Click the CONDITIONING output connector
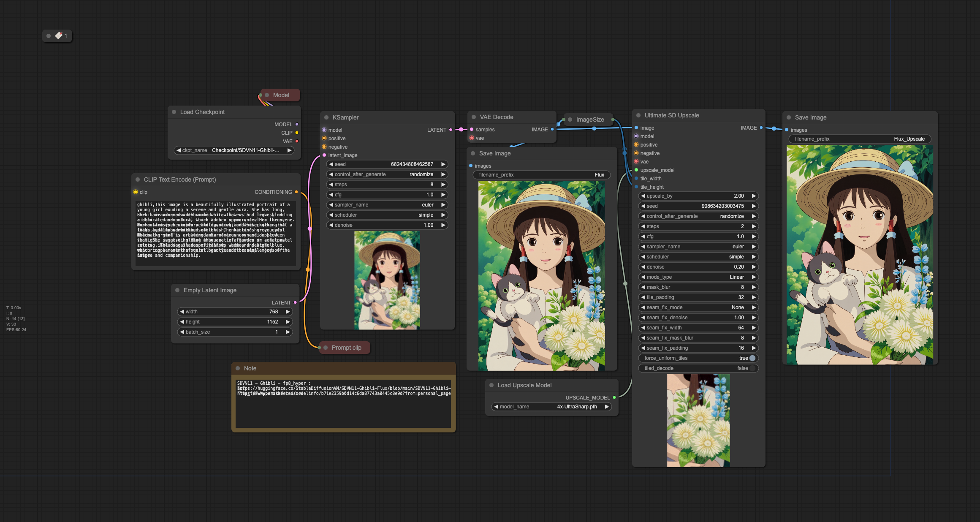The image size is (980, 522). [x=296, y=192]
